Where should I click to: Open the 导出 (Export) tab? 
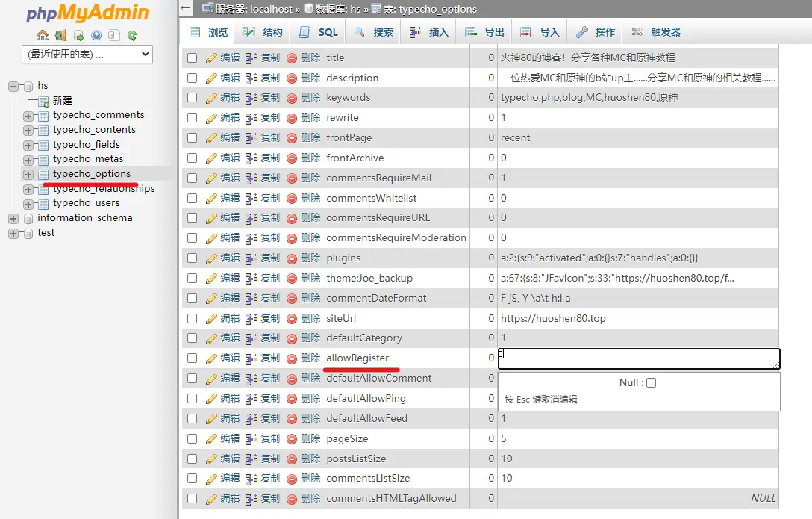click(485, 32)
